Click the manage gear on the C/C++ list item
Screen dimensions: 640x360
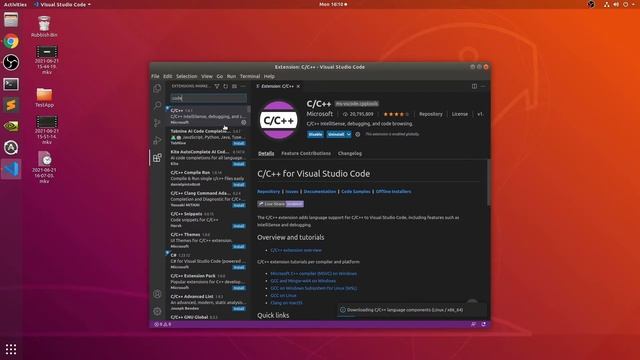click(x=244, y=122)
